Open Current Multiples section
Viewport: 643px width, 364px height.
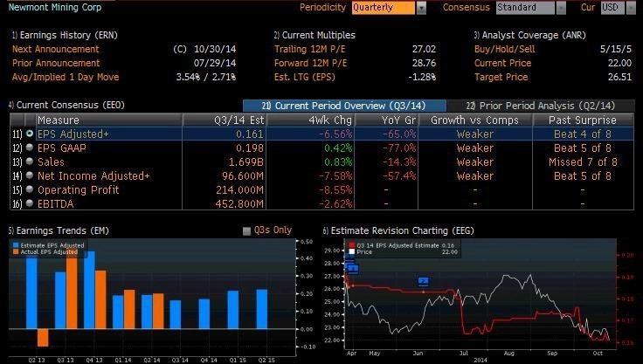315,35
